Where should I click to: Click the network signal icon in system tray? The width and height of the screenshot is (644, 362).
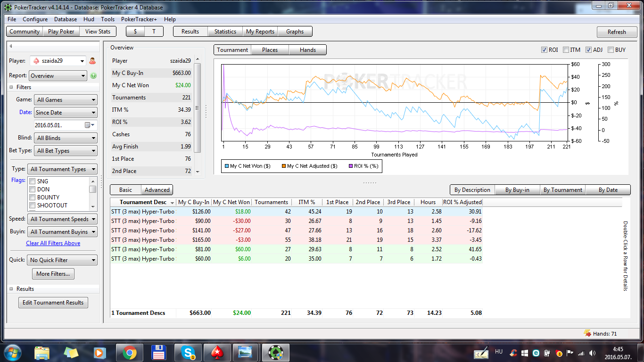[x=581, y=353]
